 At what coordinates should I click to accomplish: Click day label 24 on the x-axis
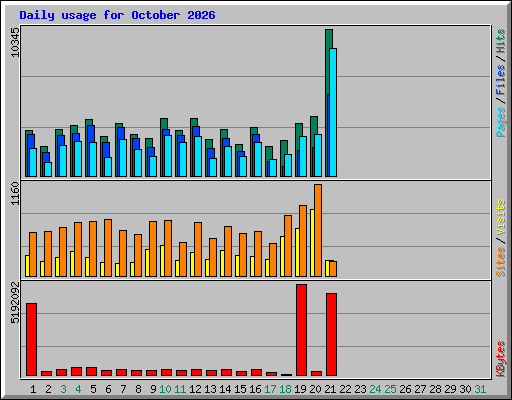[375, 389]
